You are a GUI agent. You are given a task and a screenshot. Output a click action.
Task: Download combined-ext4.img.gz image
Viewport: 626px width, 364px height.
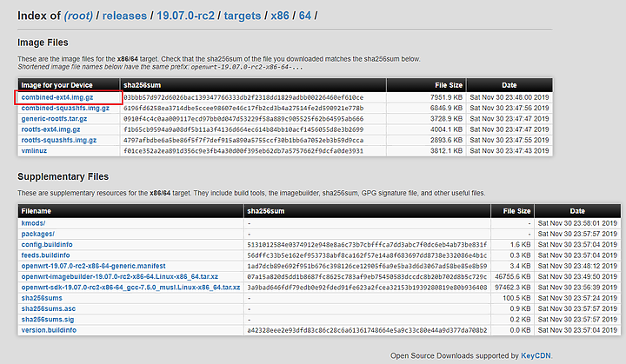coord(57,97)
